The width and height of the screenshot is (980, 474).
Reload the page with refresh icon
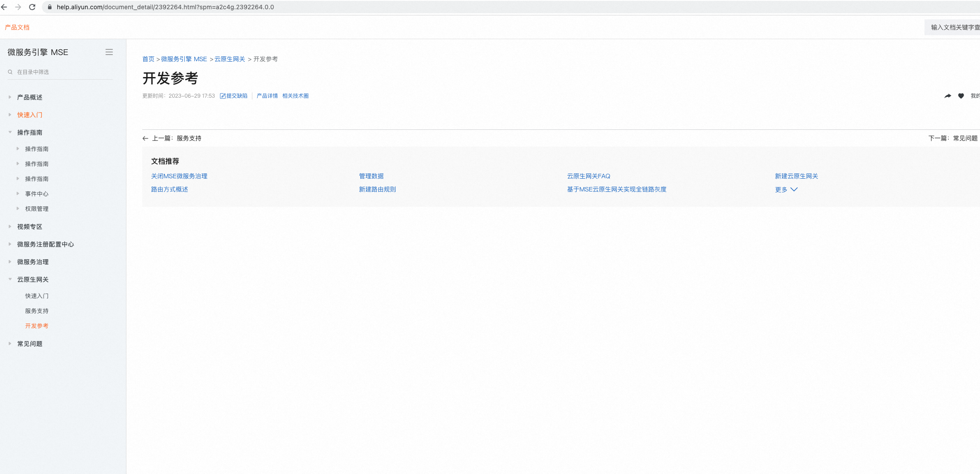[x=32, y=7]
